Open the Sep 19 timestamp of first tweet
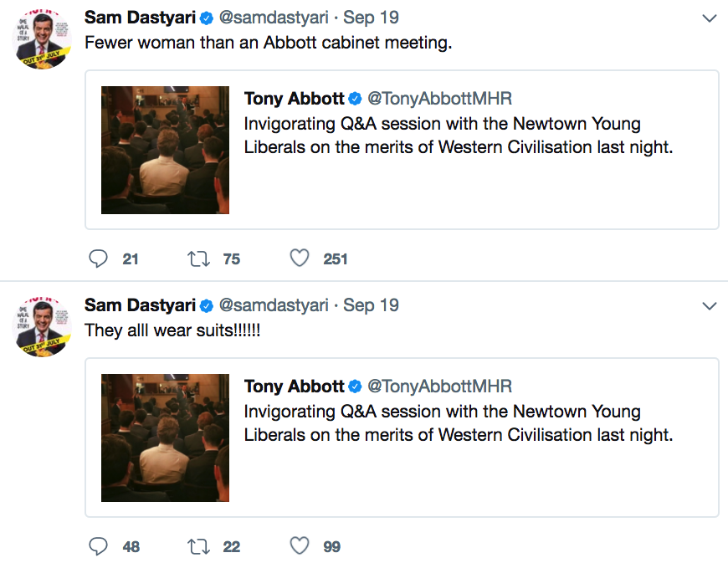The height and width of the screenshot is (563, 728). (x=371, y=18)
